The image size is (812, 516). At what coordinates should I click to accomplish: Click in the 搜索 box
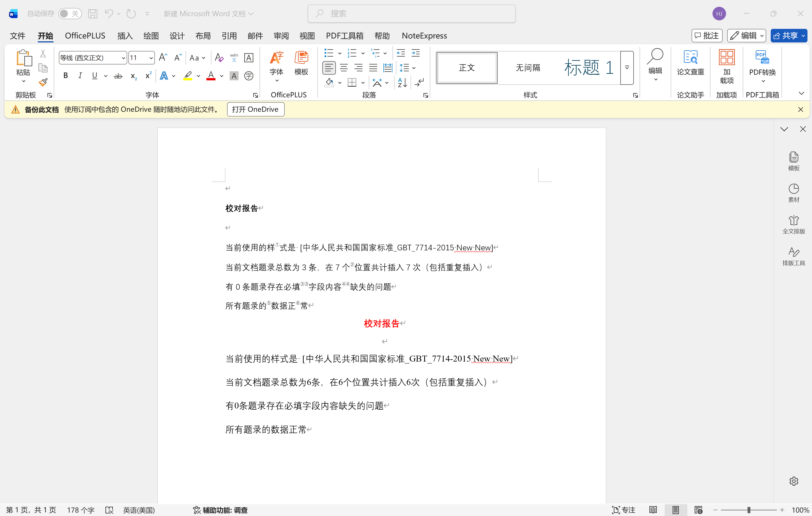[411, 14]
